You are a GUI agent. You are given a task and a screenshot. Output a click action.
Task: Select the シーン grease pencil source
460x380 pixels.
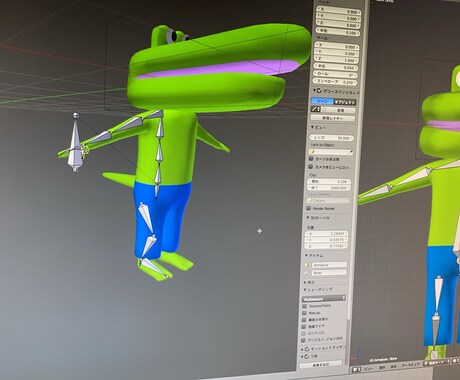(x=322, y=101)
